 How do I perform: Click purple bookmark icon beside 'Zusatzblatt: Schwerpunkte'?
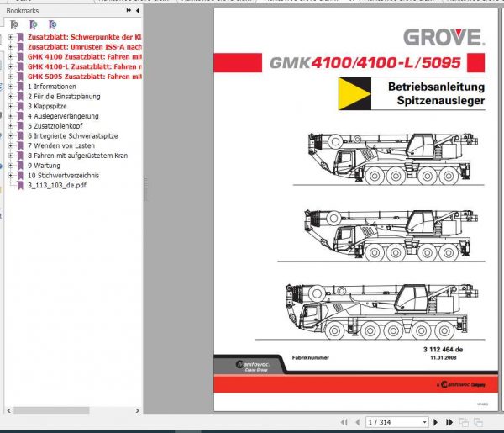(20, 37)
